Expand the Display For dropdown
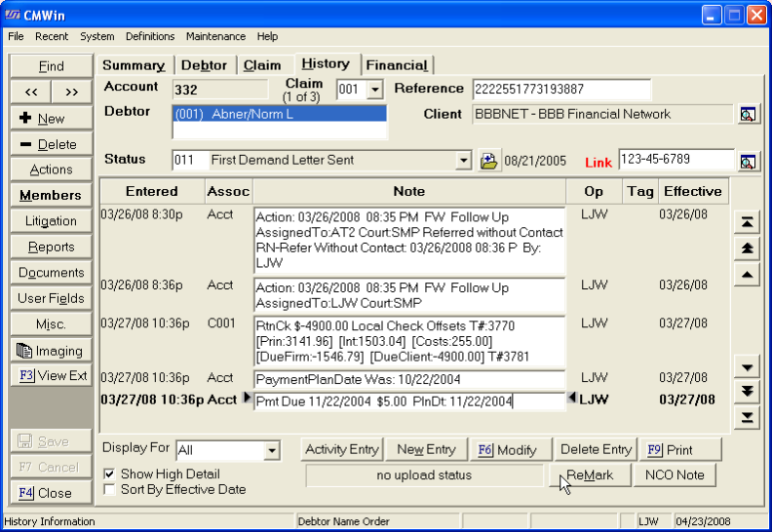Viewport: 772px width, 532px height. click(271, 450)
